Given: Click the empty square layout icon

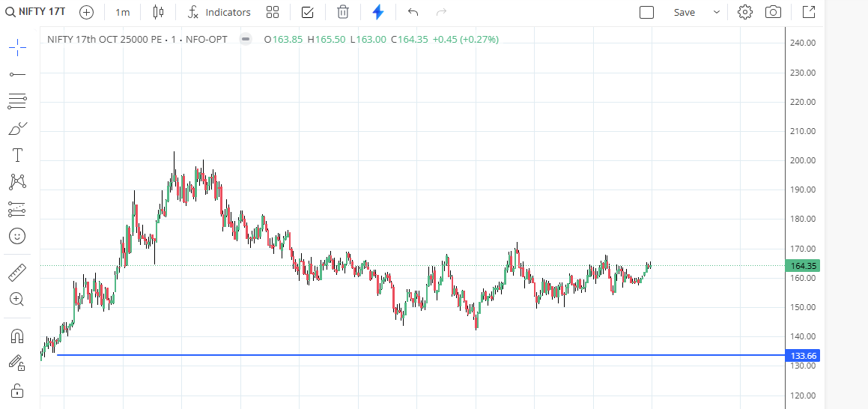Looking at the screenshot, I should coord(646,12).
